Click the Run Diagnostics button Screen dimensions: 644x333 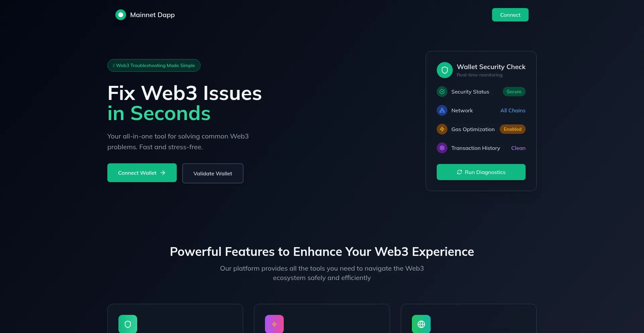coord(481,172)
